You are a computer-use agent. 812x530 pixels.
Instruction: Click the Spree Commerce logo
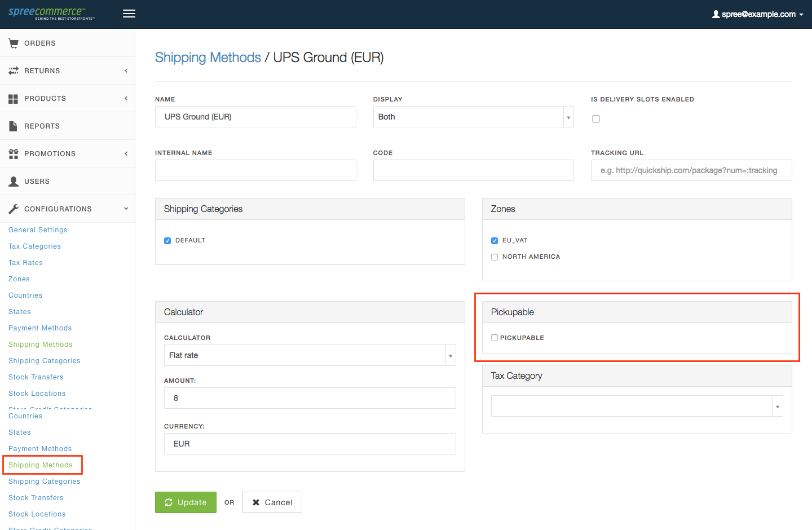51,14
